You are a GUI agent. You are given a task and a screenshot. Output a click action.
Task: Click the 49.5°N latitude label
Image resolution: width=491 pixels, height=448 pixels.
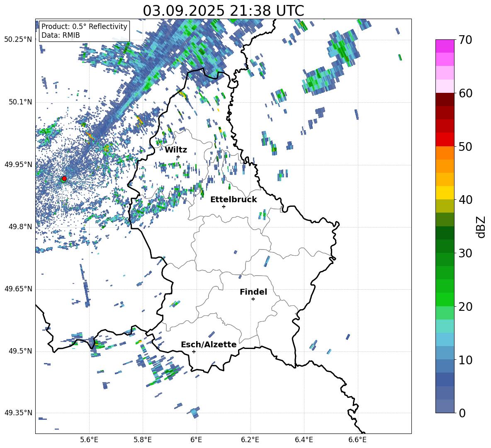click(x=20, y=351)
